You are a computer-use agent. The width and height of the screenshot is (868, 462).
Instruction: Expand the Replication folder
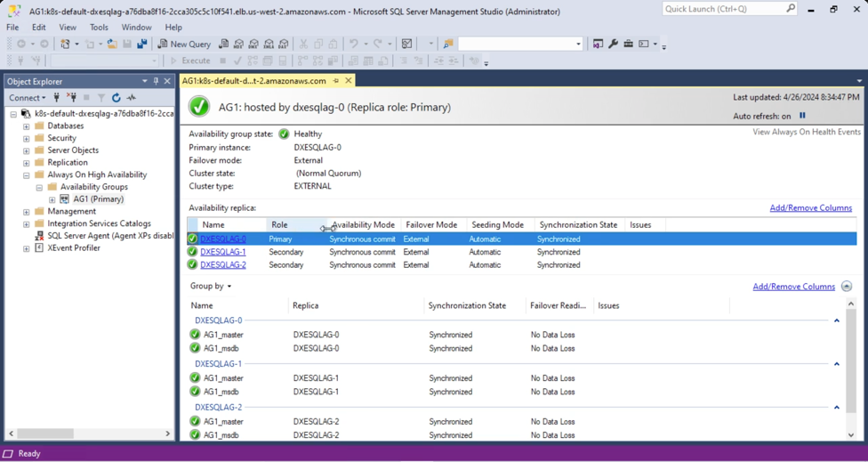(x=26, y=163)
